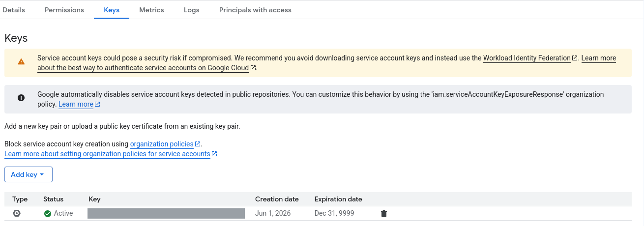Go to the Logs tab
This screenshot has height=226, width=644.
(191, 10)
